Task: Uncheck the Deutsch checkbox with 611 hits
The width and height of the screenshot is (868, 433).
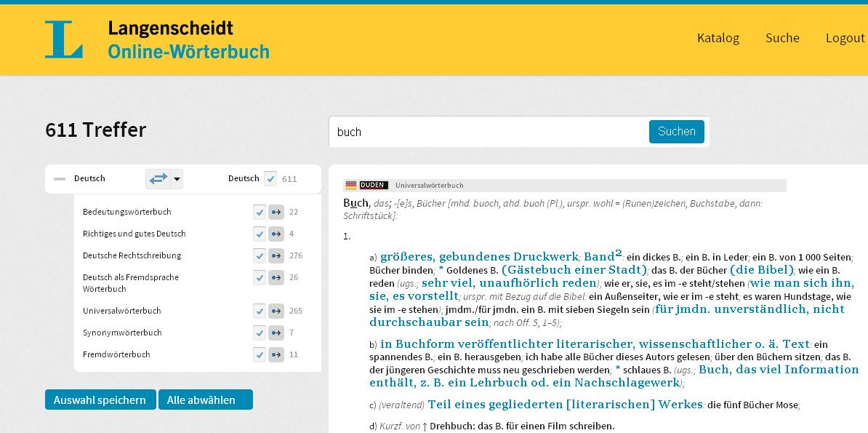Action: (270, 179)
